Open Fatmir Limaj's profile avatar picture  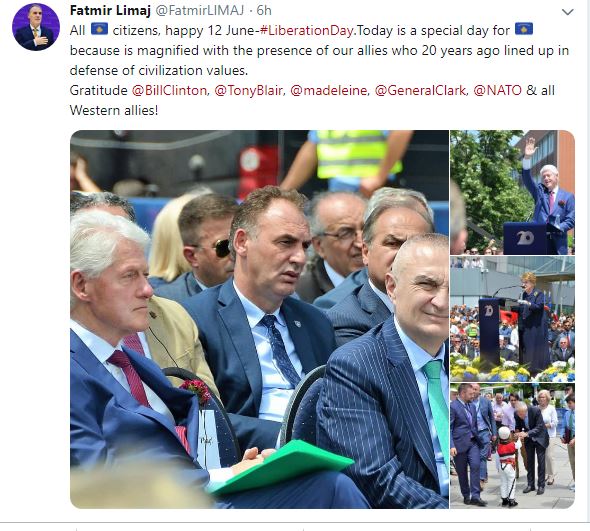click(36, 27)
